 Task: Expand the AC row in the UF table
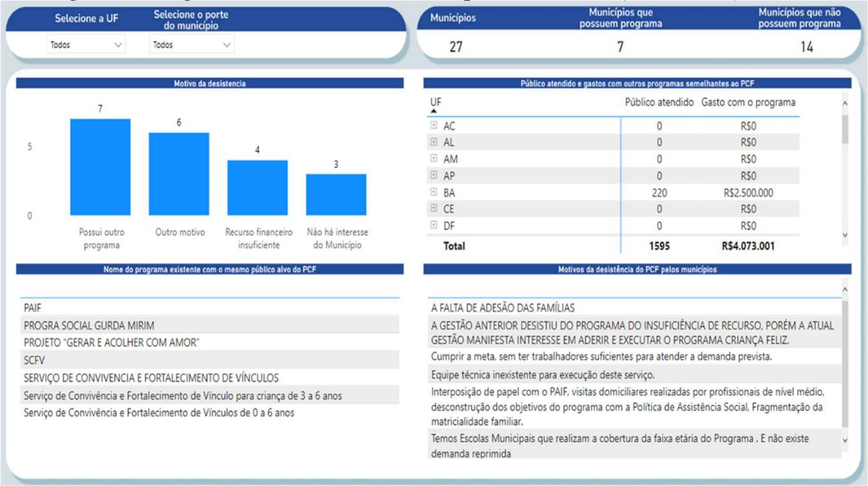[434, 126]
